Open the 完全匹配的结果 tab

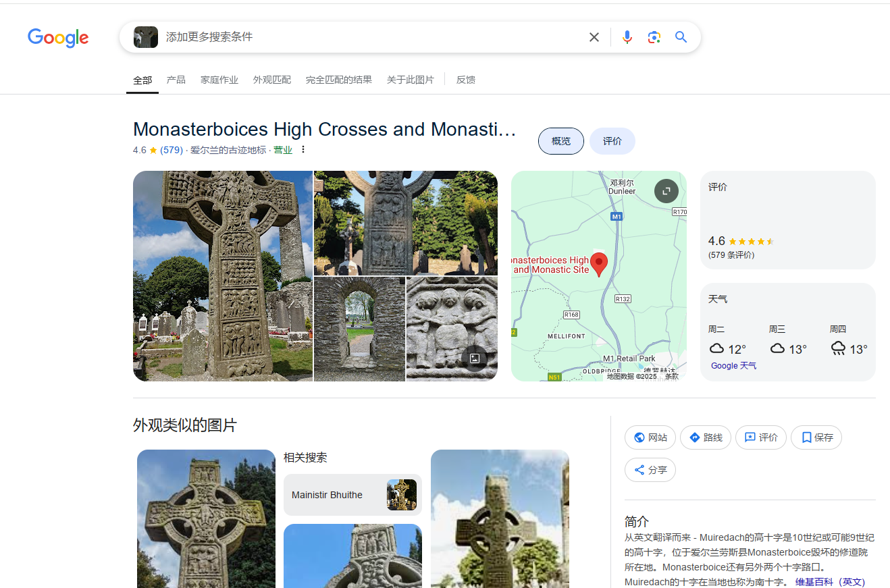[339, 80]
